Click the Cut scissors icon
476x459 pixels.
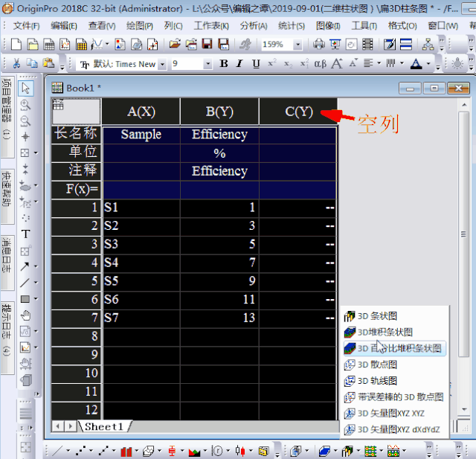[x=17, y=64]
